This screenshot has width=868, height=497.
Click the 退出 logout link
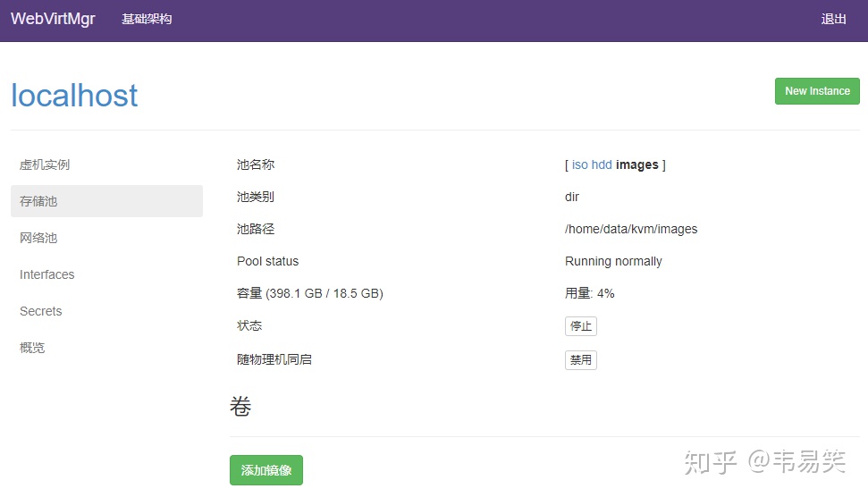click(x=833, y=20)
